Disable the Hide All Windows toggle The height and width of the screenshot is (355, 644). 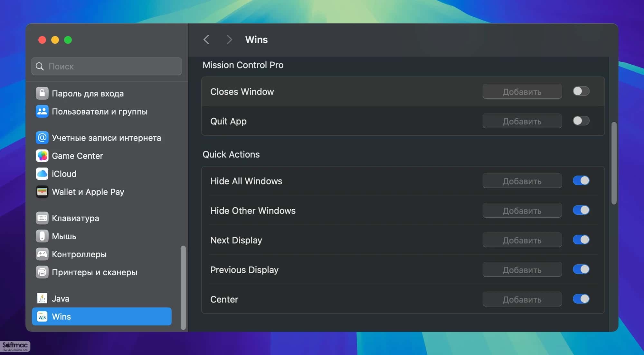[581, 181]
